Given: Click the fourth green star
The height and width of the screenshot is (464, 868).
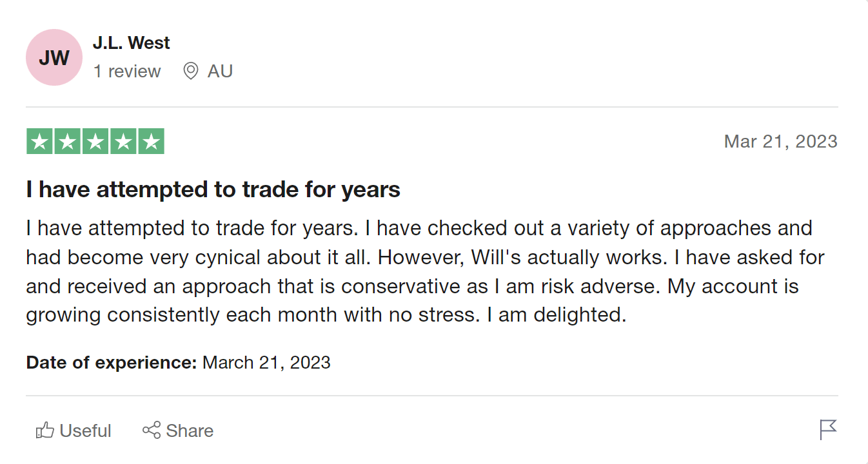Looking at the screenshot, I should tap(123, 141).
